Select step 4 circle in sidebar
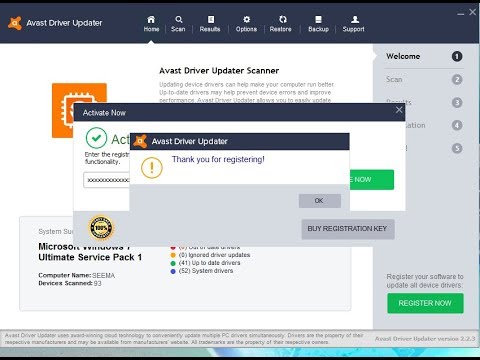The height and width of the screenshot is (360, 480). pos(457,125)
